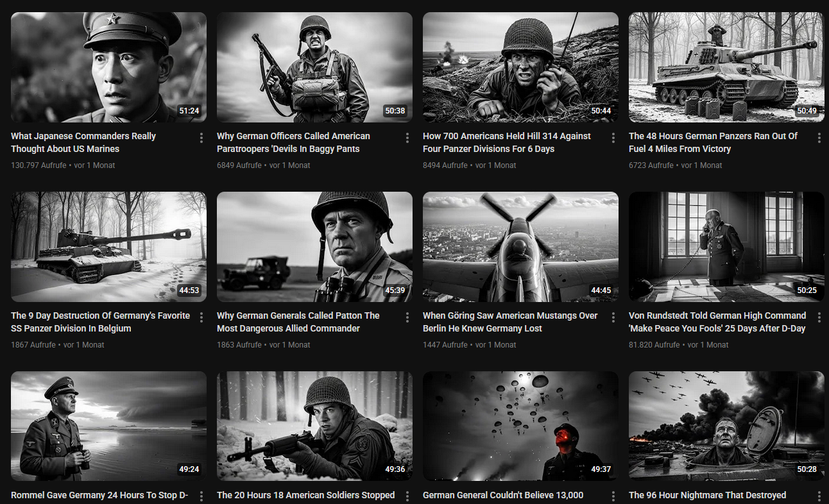This screenshot has height=504, width=829.
Task: Click the 51:24 duration badge
Action: click(189, 111)
